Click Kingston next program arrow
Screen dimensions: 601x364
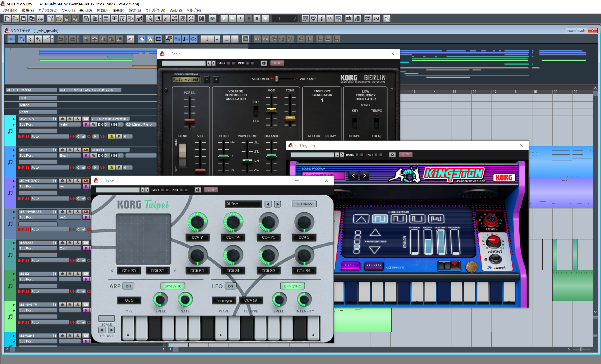pos(364,175)
